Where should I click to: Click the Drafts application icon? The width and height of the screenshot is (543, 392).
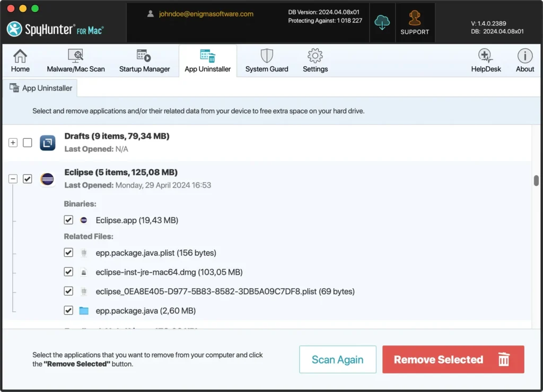[x=47, y=142]
